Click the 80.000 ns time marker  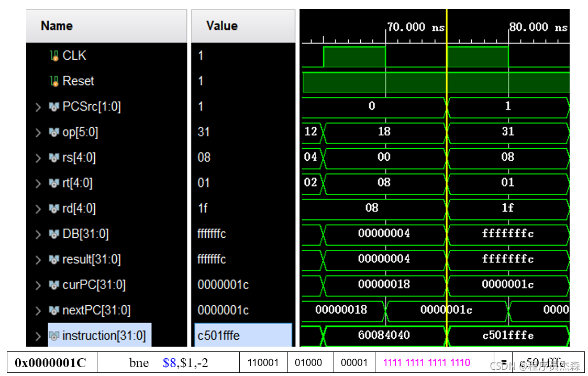click(x=538, y=27)
